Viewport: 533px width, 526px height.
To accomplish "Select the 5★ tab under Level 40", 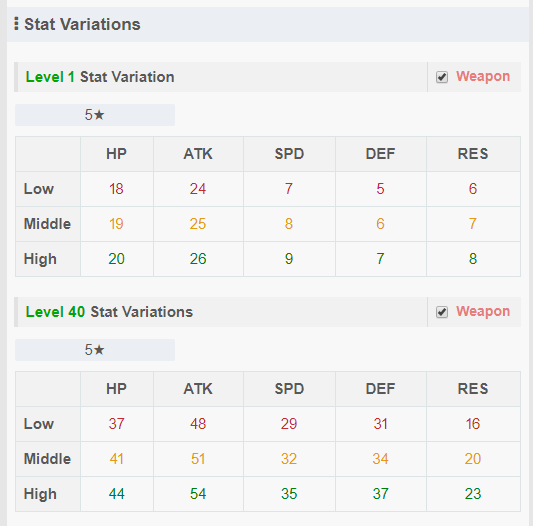I will pyautogui.click(x=95, y=350).
